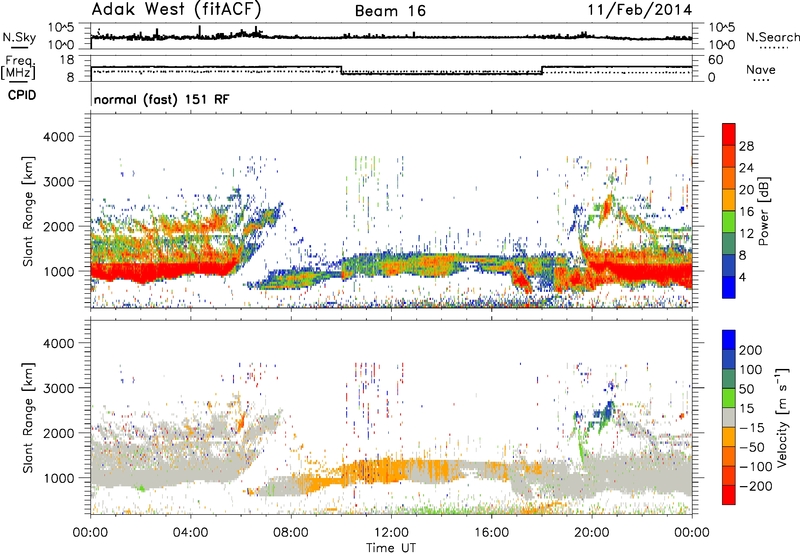This screenshot has width=800, height=554.
Task: Click the '10^5' tick beside N.Sky
Action: [x=61, y=28]
